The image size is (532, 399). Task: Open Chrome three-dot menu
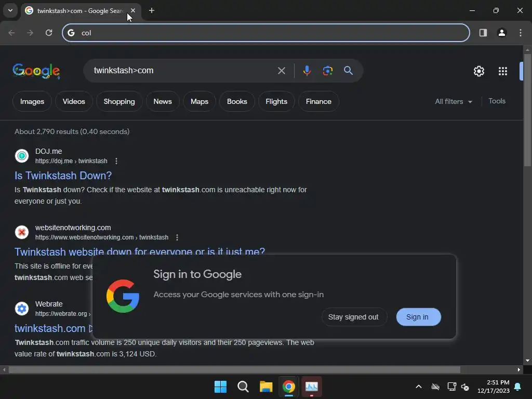coord(521,33)
